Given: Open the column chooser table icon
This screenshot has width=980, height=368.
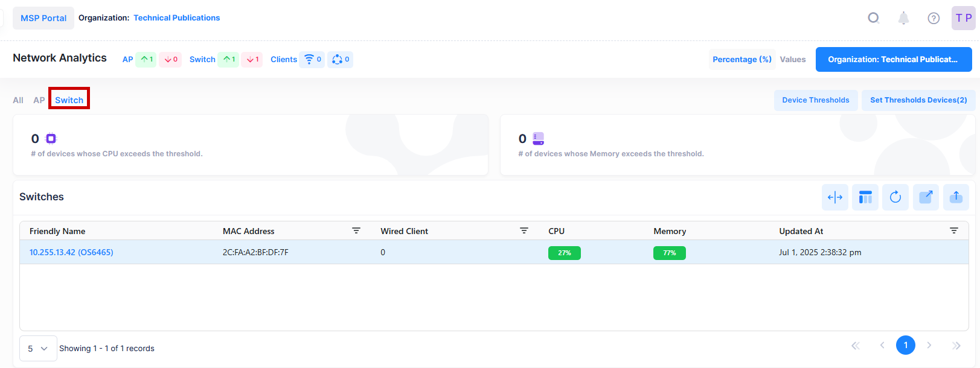Looking at the screenshot, I should coord(865,197).
